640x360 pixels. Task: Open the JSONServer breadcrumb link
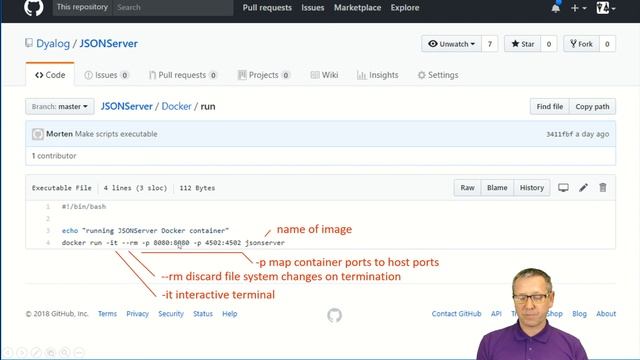pos(127,107)
